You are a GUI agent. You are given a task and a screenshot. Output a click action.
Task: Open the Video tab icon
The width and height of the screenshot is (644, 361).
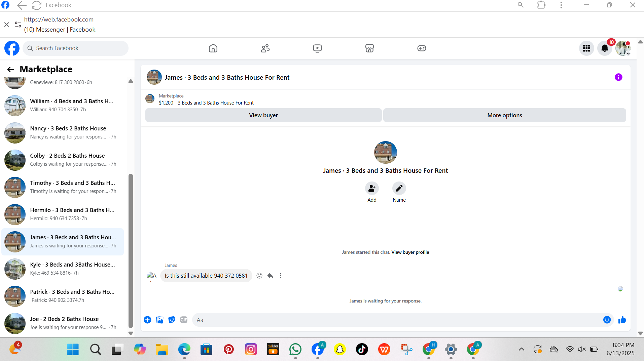point(317,48)
